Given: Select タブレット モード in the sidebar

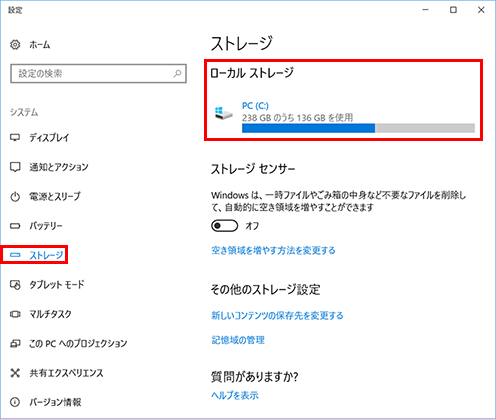Looking at the screenshot, I should click(x=57, y=285).
